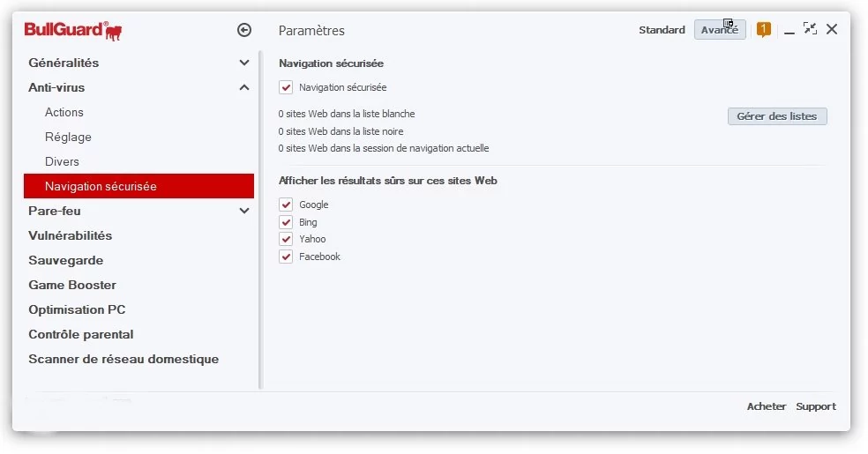The image size is (868, 454).
Task: Disable safe results for Google
Action: pos(286,205)
